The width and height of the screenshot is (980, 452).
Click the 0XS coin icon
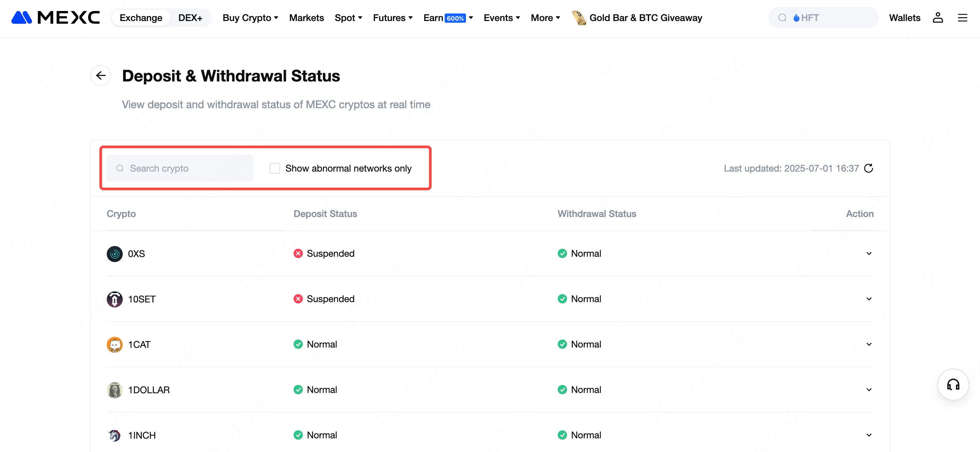[x=114, y=254]
